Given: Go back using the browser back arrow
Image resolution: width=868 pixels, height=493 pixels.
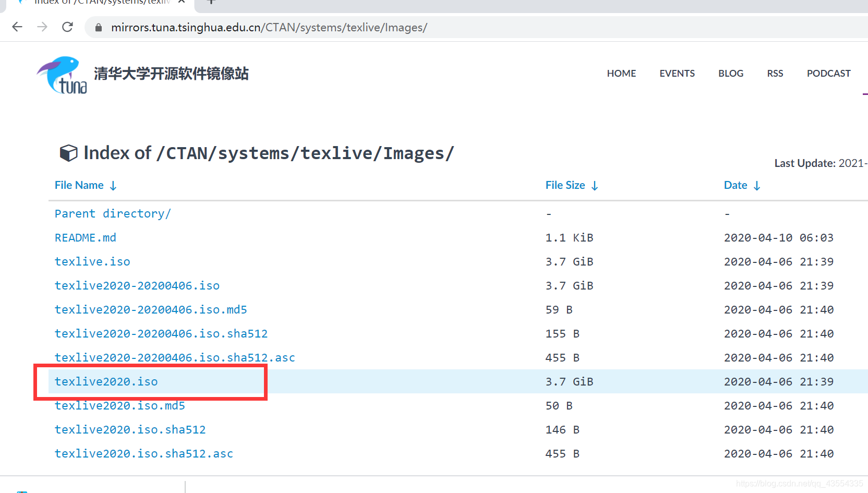Looking at the screenshot, I should pyautogui.click(x=17, y=27).
